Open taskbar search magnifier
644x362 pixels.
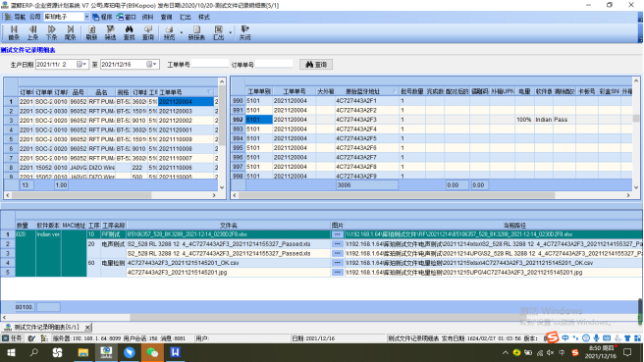(x=34, y=352)
